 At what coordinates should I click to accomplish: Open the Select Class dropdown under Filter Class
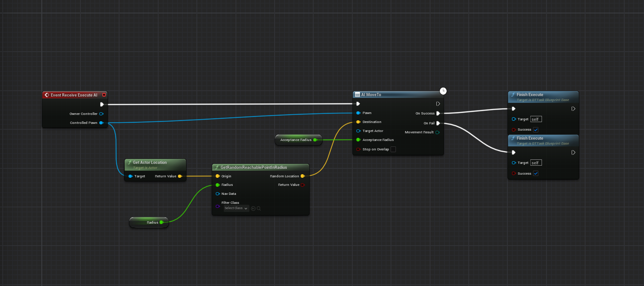[x=236, y=208]
